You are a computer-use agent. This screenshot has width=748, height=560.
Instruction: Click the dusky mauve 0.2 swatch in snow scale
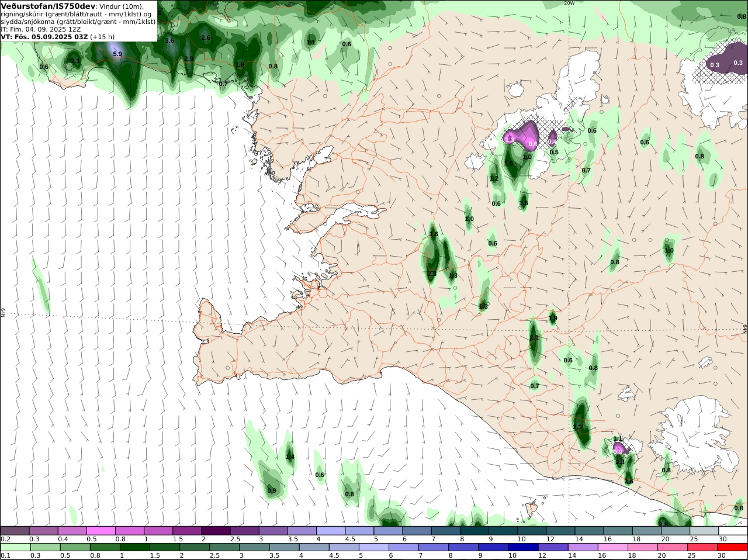coord(15,531)
